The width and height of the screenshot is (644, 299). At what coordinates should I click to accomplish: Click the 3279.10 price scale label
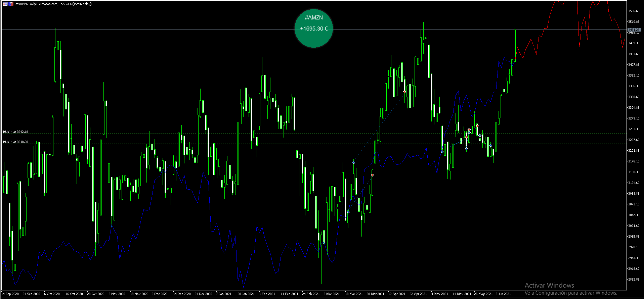pos(634,118)
